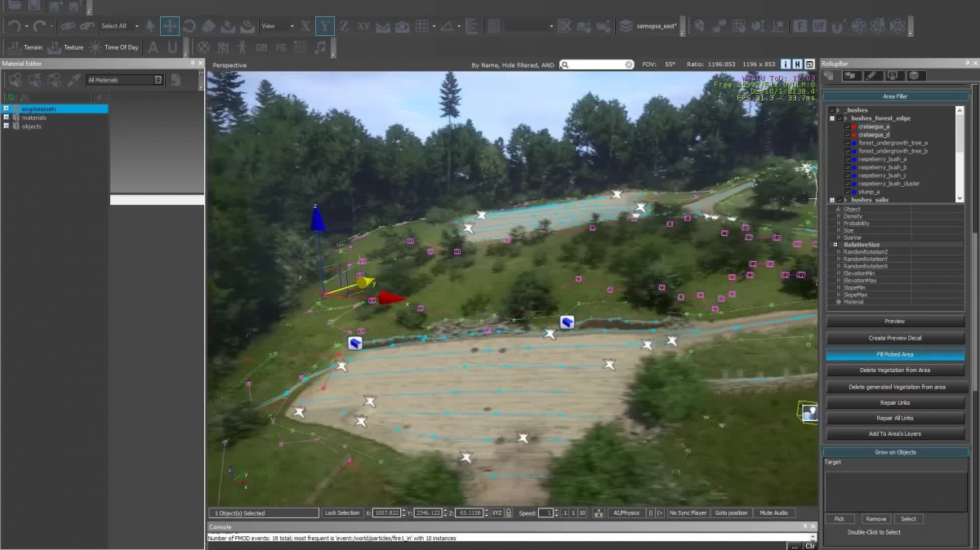Viewport: 980px width, 550px height.
Task: Open Time Of Day editor
Action: pyautogui.click(x=114, y=47)
